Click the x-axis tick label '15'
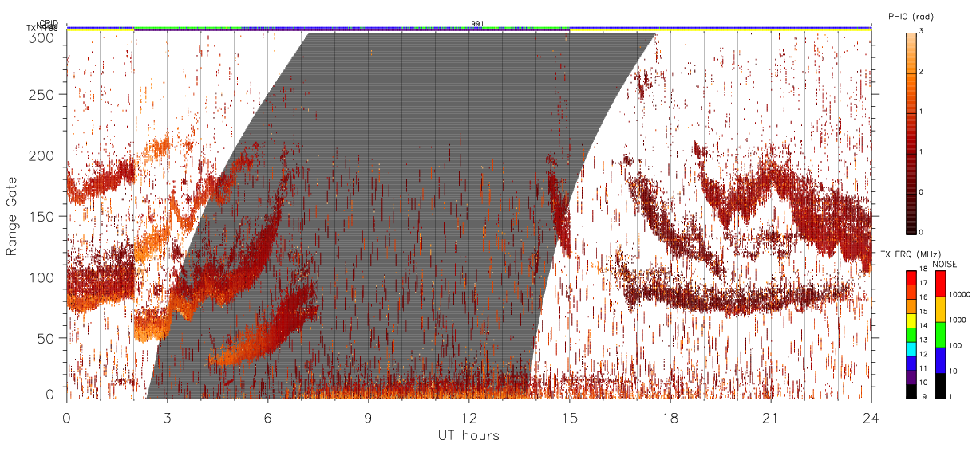The width and height of the screenshot is (980, 452). 569,418
